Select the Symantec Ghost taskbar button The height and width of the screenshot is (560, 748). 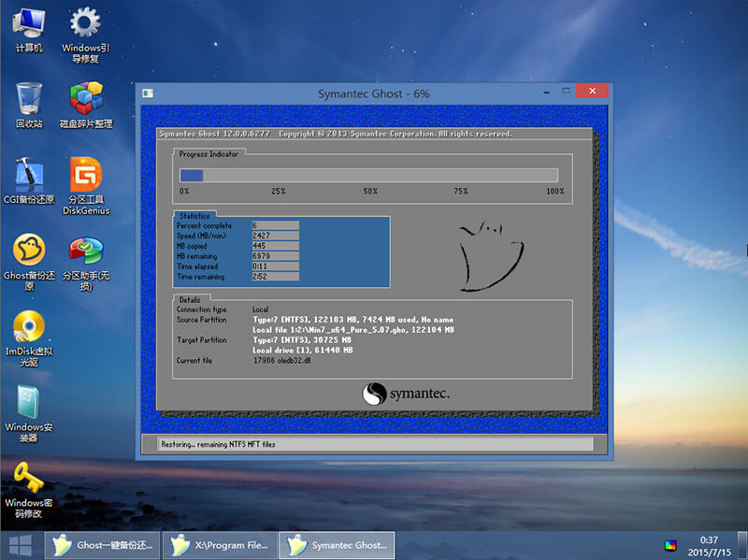pyautogui.click(x=338, y=545)
